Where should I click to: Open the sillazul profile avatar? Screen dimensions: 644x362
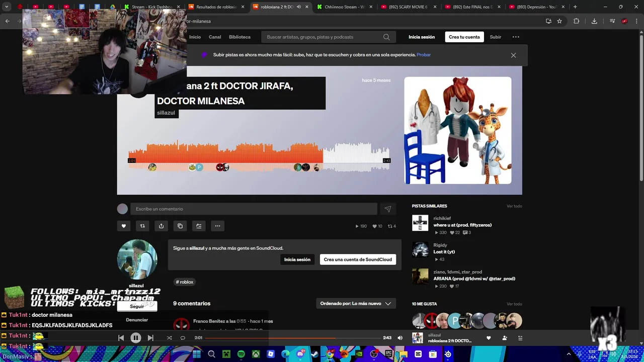coord(137,259)
